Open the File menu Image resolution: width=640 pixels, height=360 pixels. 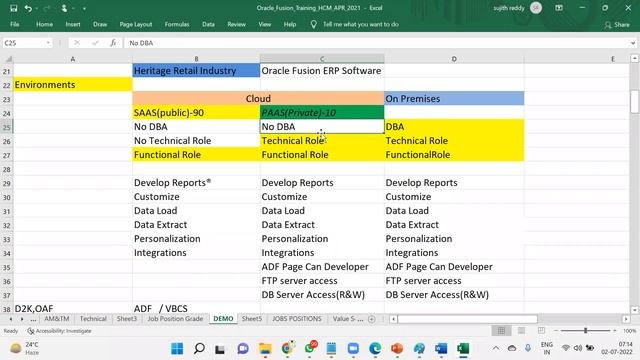pos(15,24)
